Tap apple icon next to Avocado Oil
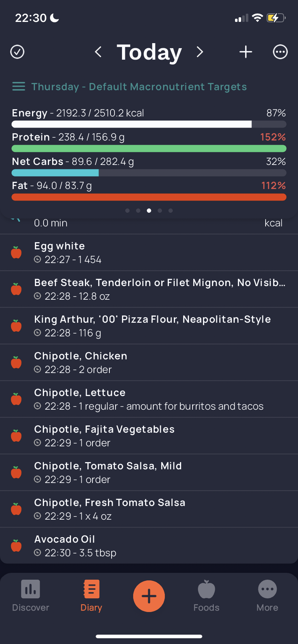 (x=16, y=546)
